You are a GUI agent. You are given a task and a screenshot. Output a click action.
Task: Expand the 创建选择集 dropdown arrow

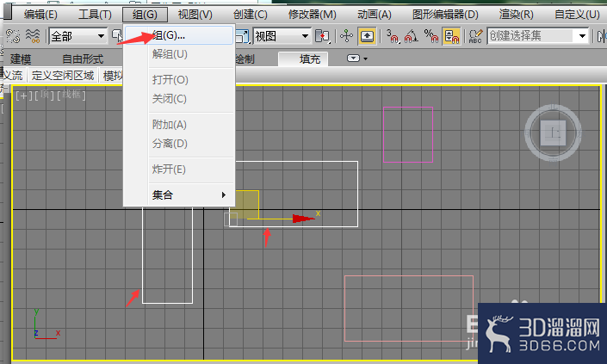(582, 36)
